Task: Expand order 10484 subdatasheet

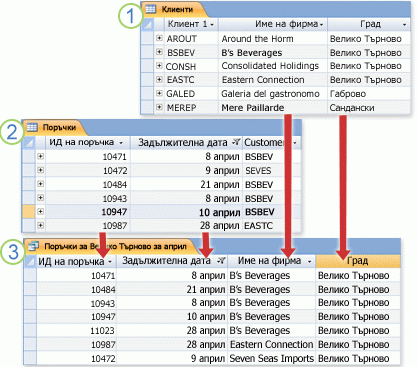Action: point(40,184)
